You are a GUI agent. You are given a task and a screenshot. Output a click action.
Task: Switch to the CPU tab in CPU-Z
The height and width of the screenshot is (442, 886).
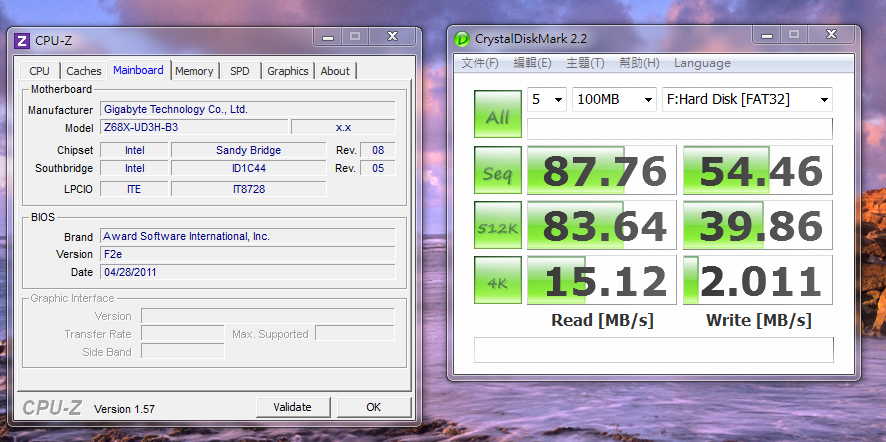point(40,71)
